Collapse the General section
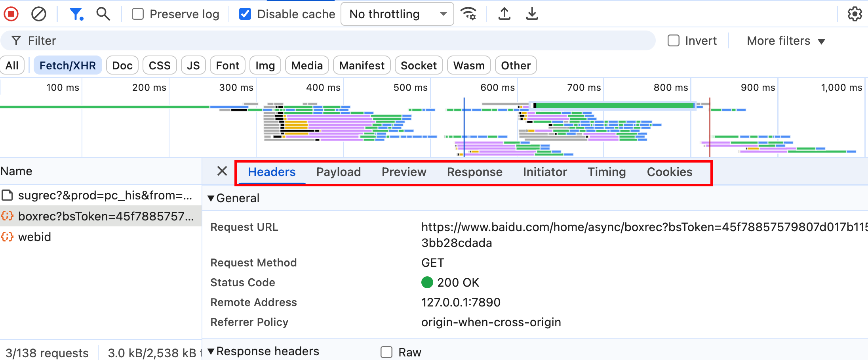Screen dimensions: 868x360 (x=211, y=198)
